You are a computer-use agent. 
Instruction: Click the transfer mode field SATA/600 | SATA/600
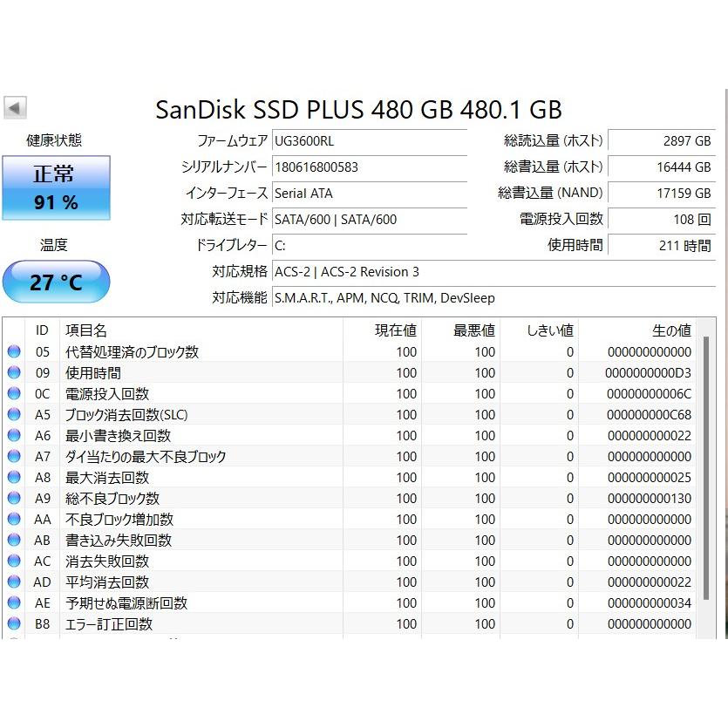click(x=370, y=219)
